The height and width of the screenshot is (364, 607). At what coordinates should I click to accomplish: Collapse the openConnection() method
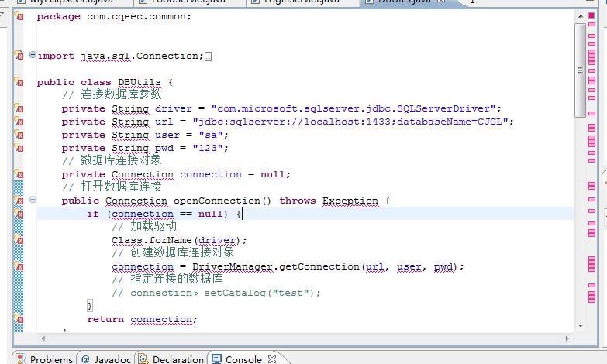coord(33,200)
